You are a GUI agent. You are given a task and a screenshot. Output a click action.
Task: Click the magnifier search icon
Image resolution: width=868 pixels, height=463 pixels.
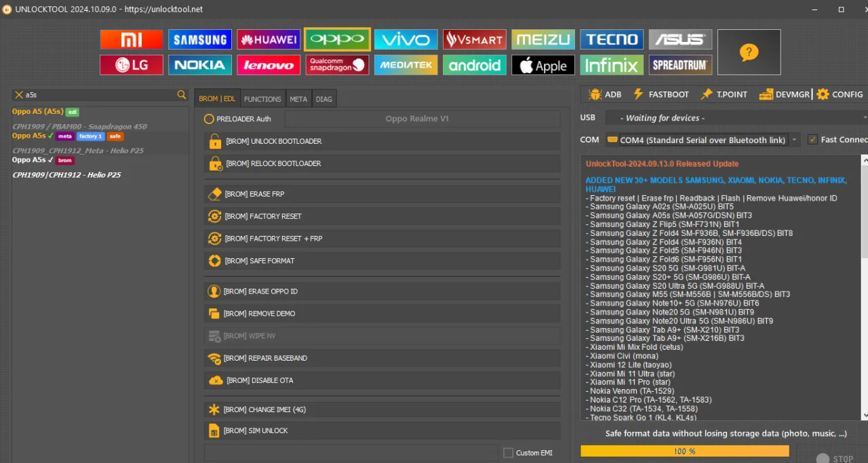tap(181, 95)
